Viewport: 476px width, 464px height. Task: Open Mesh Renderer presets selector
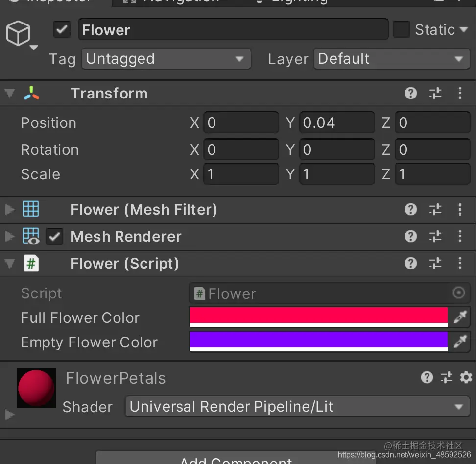pyautogui.click(x=435, y=236)
